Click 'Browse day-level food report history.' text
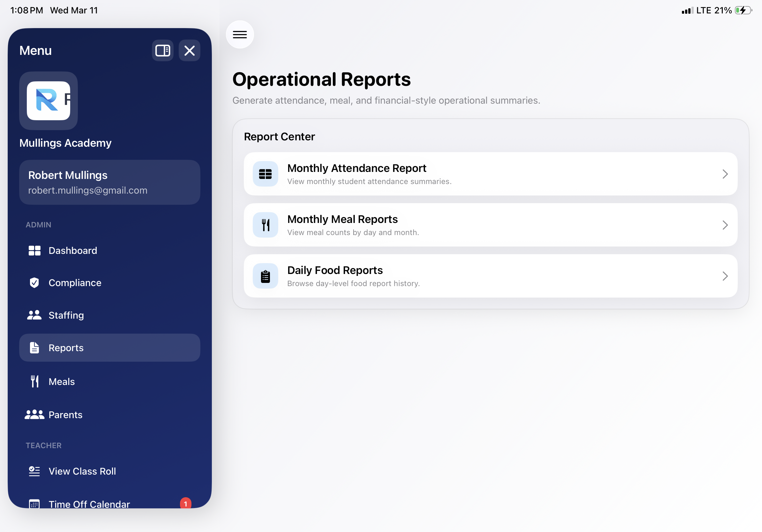Screen dimensions: 762x532 [x=353, y=284]
